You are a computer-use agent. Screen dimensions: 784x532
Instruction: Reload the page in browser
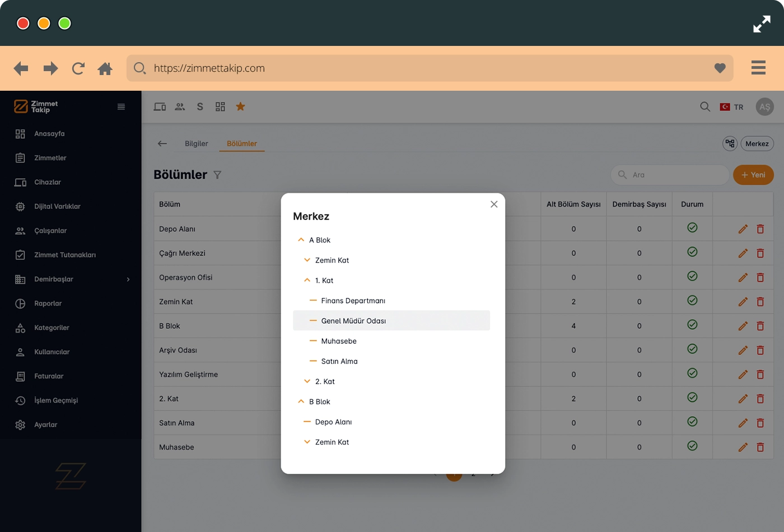click(78, 68)
